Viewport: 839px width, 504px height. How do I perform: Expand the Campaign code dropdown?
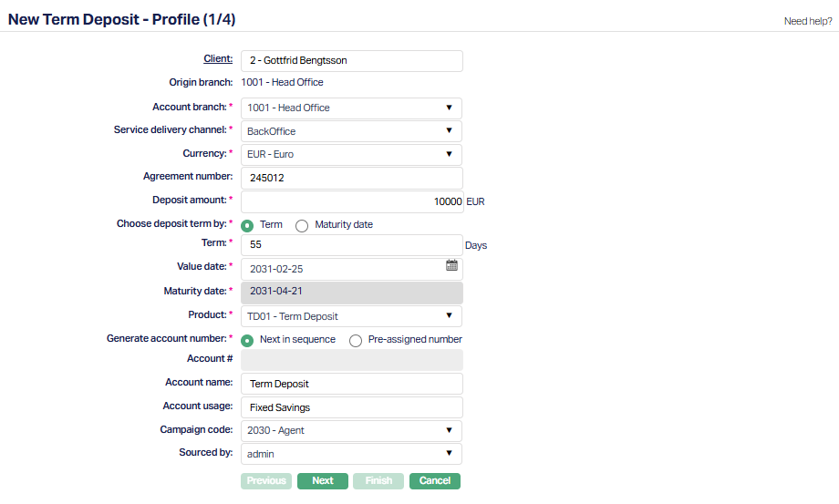[x=351, y=430]
